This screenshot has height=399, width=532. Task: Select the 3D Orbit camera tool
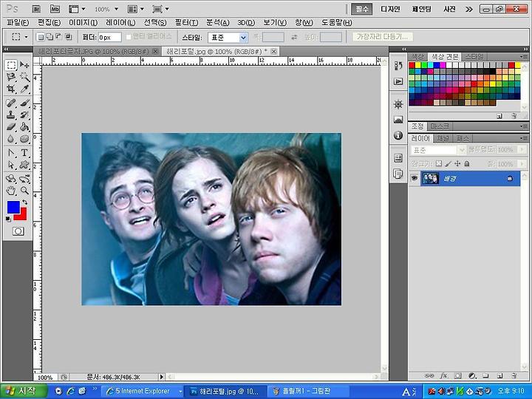(x=24, y=179)
